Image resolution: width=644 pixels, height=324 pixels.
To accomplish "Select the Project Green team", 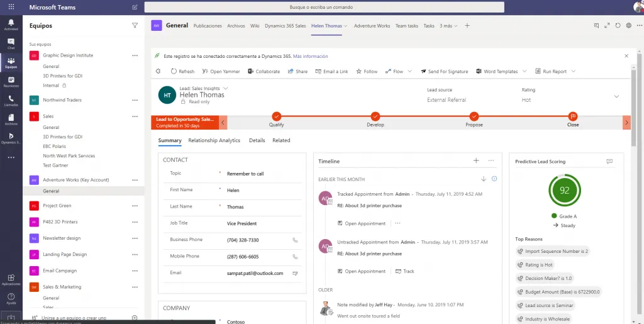I will tap(57, 206).
